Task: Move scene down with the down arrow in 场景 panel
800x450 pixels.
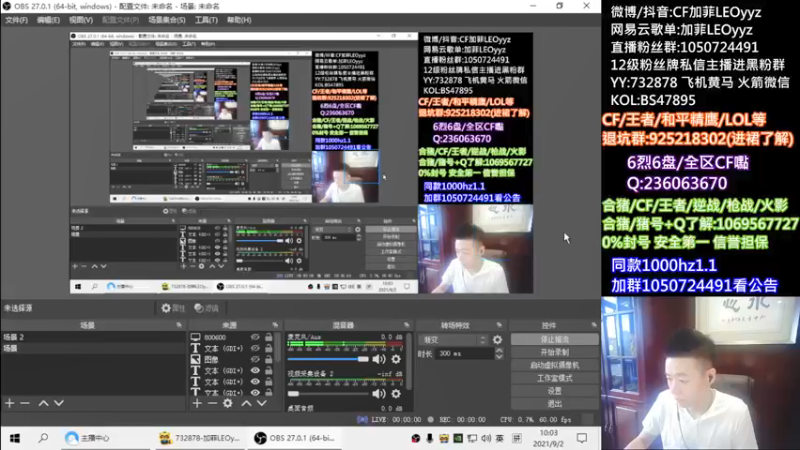Action: point(59,403)
